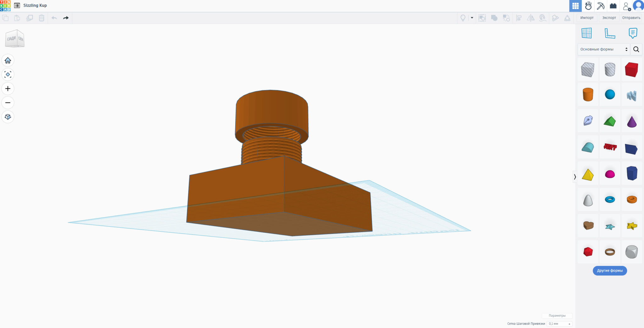Select the striped box hole shape
This screenshot has width=644, height=328.
588,70
